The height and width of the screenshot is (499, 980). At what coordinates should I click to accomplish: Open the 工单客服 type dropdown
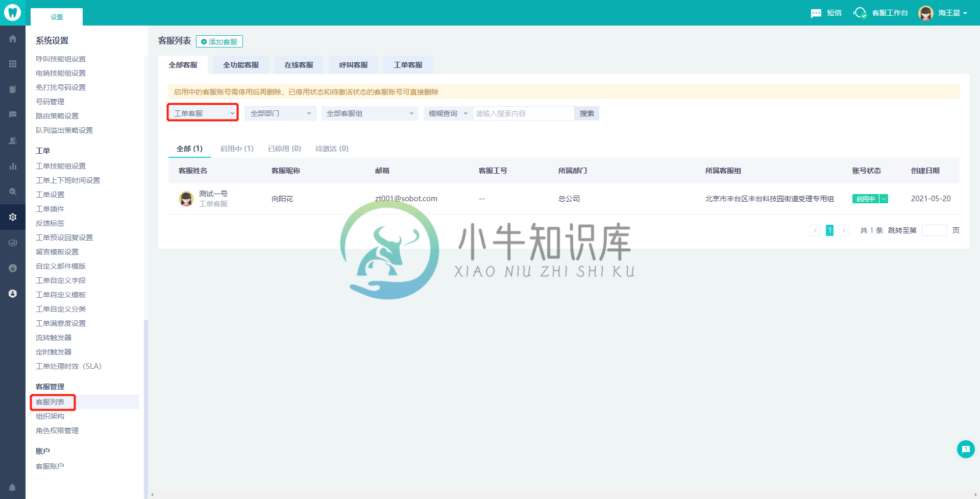tap(203, 113)
